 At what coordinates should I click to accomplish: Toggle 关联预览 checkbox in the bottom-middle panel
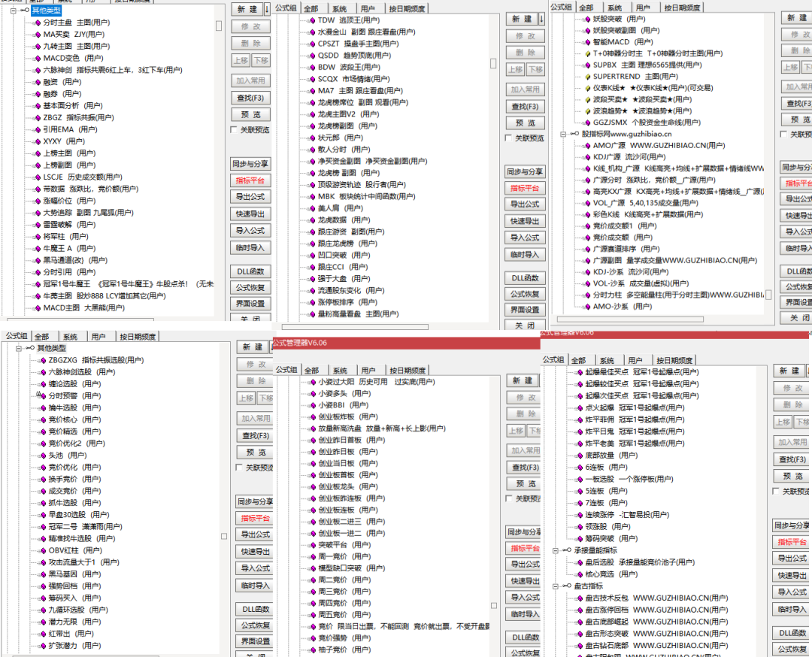click(x=508, y=498)
